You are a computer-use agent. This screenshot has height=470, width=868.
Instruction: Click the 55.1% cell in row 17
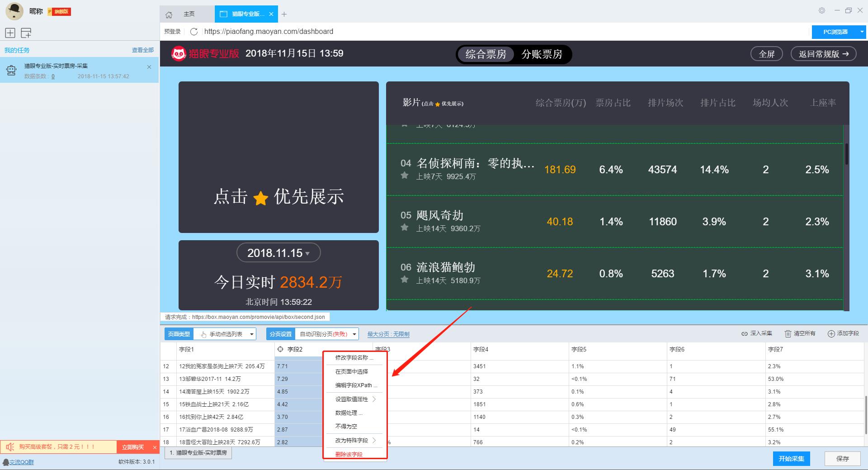coord(814,430)
